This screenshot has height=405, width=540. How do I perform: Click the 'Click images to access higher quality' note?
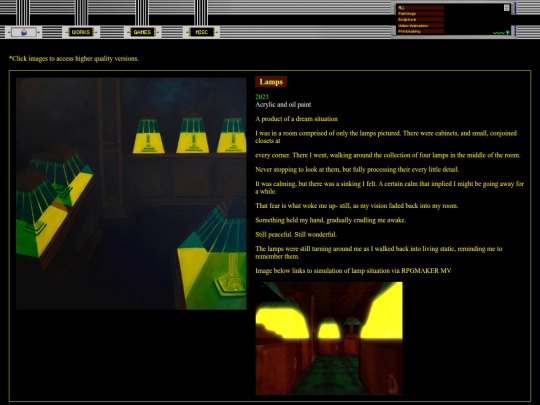[x=74, y=59]
